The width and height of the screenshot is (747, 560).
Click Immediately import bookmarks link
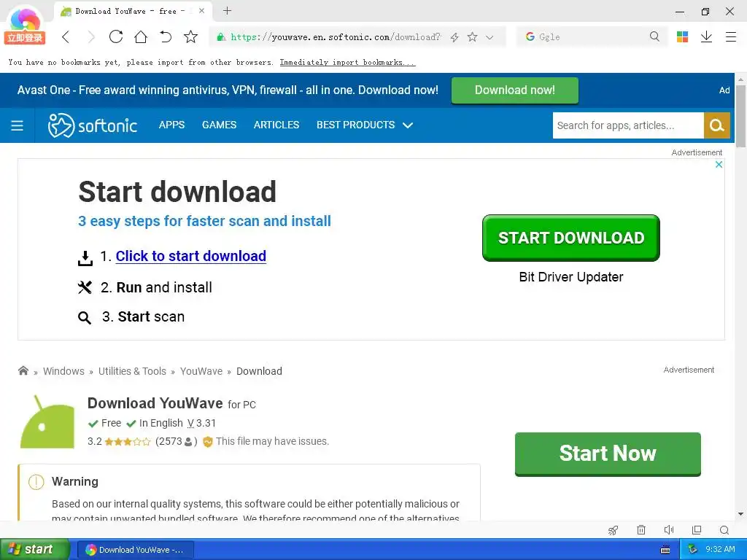tap(347, 63)
